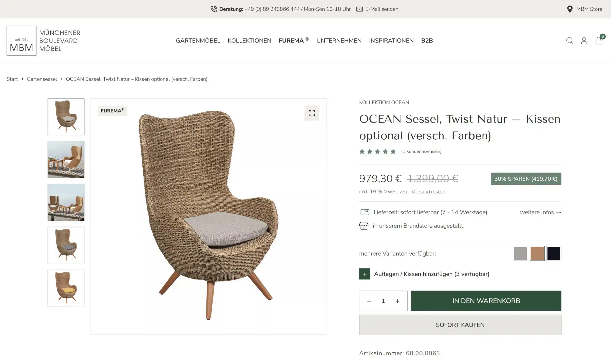Screen dimensions: 611x364
Task: Click the envelope icon for E-Mail senden
Action: coord(359,9)
